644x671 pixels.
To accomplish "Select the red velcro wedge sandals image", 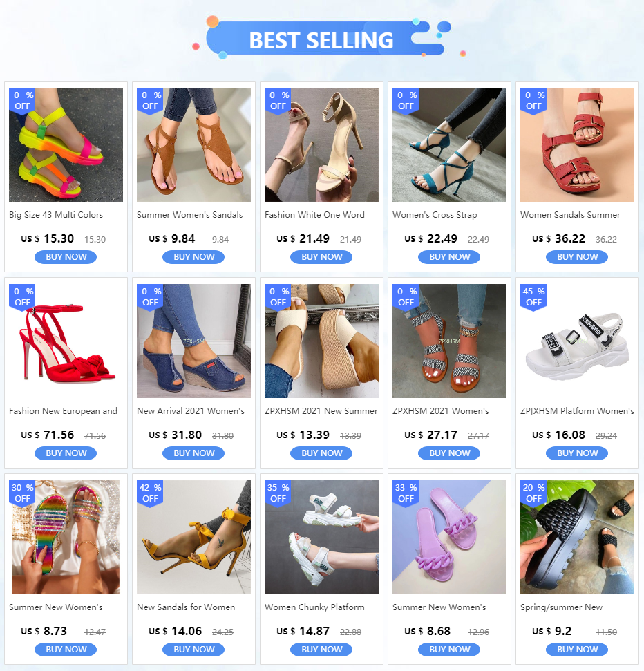I will point(577,144).
